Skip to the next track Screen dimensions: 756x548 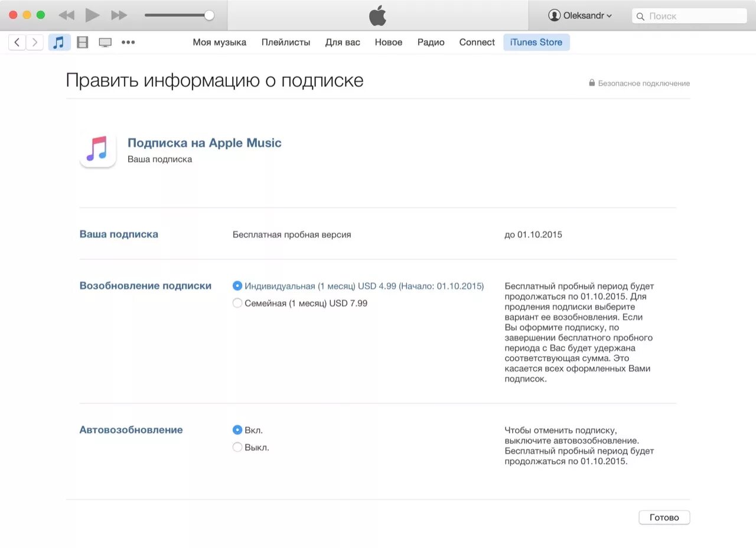tap(119, 15)
